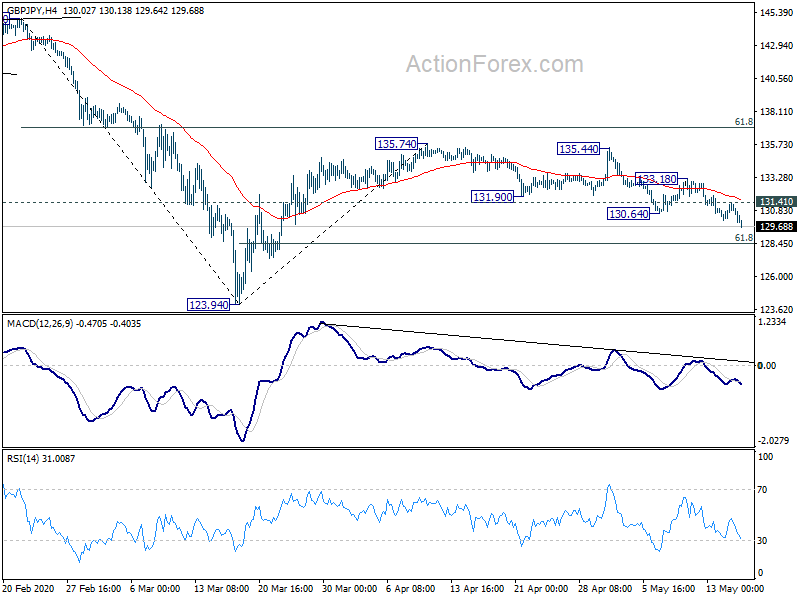Click the 123.620 price axis value
The height and width of the screenshot is (600, 800).
point(777,310)
